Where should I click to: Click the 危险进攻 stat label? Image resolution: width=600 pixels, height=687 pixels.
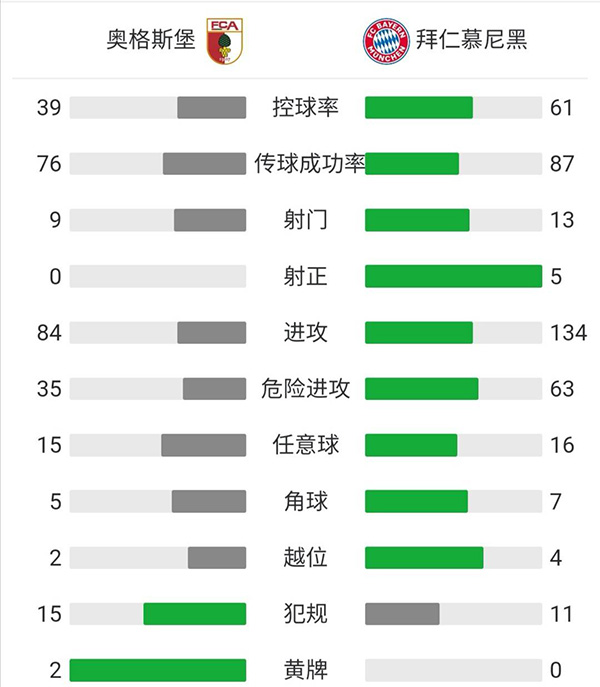pos(305,389)
